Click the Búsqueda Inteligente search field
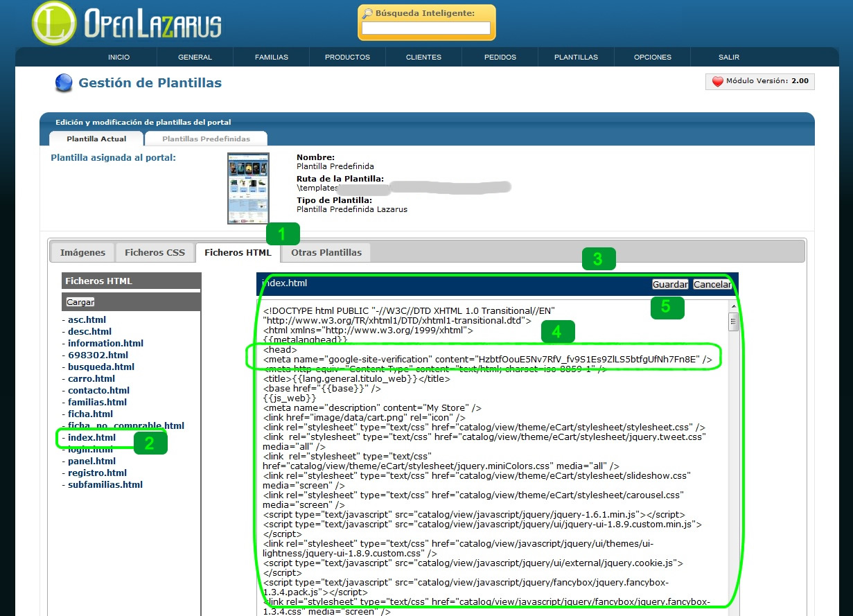Viewport: 853px width, 616px height. tap(426, 28)
